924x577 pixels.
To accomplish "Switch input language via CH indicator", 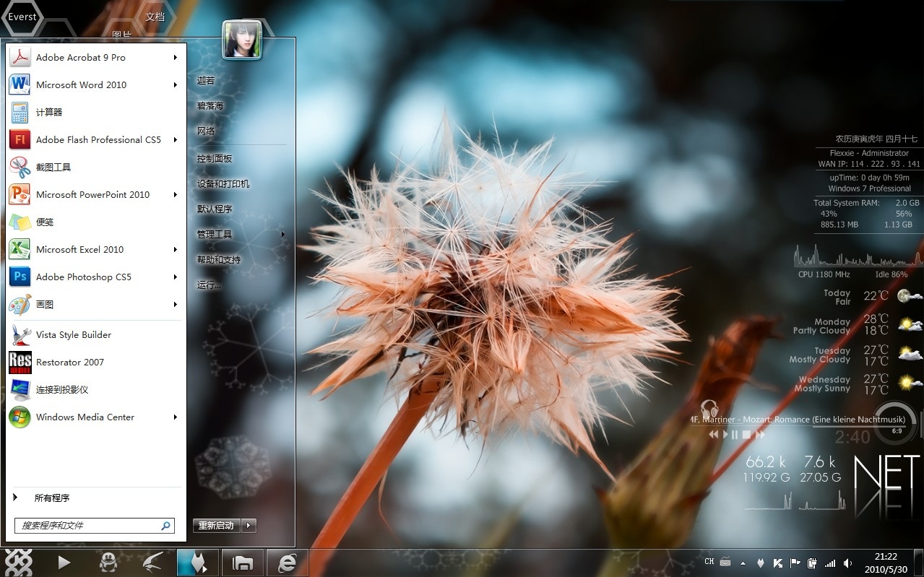I will click(709, 561).
